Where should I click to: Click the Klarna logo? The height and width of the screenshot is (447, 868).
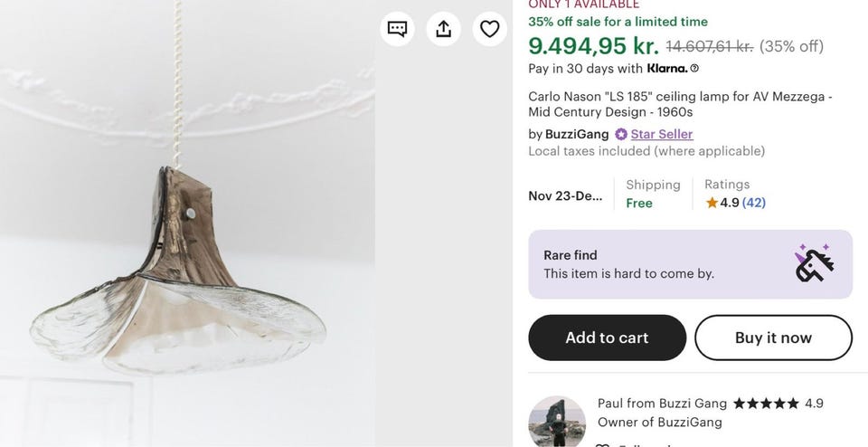click(667, 69)
